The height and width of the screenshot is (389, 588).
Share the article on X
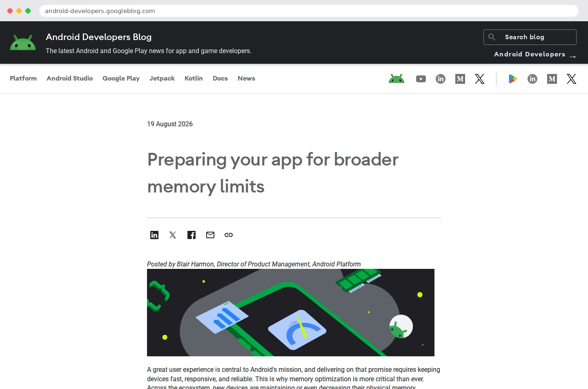pyautogui.click(x=173, y=235)
